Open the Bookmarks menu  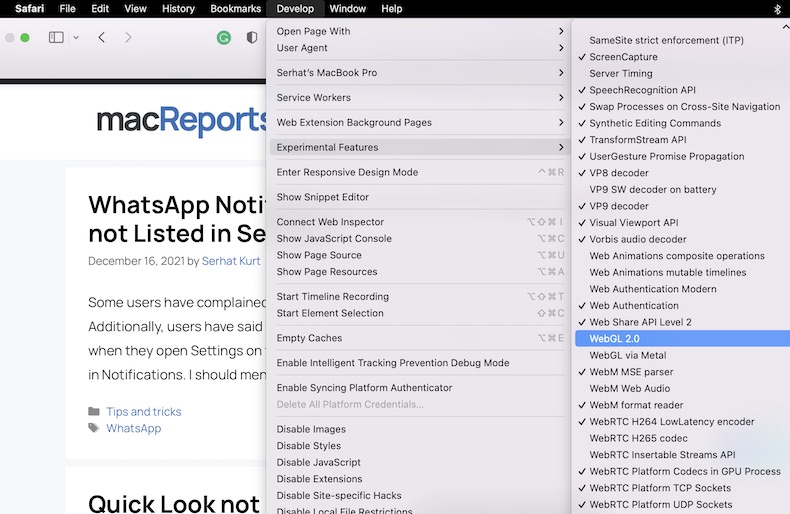coord(235,9)
